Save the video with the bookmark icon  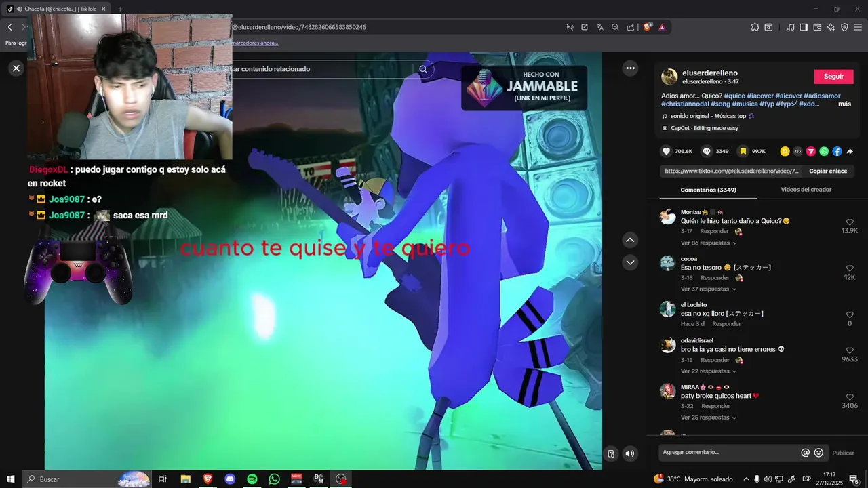(743, 151)
